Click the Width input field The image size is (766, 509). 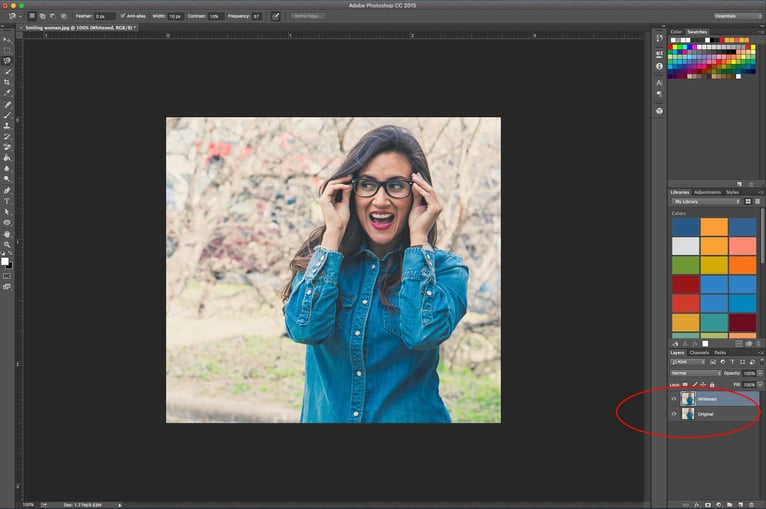click(175, 16)
